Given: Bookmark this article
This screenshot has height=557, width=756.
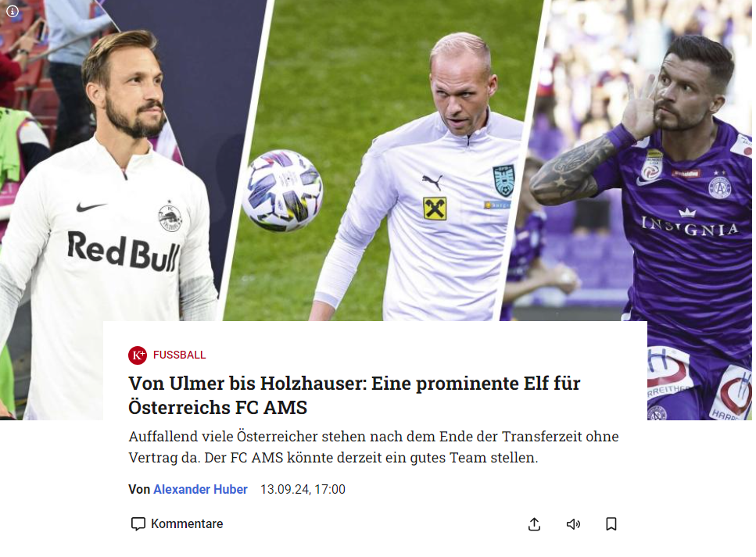Looking at the screenshot, I should tap(611, 524).
